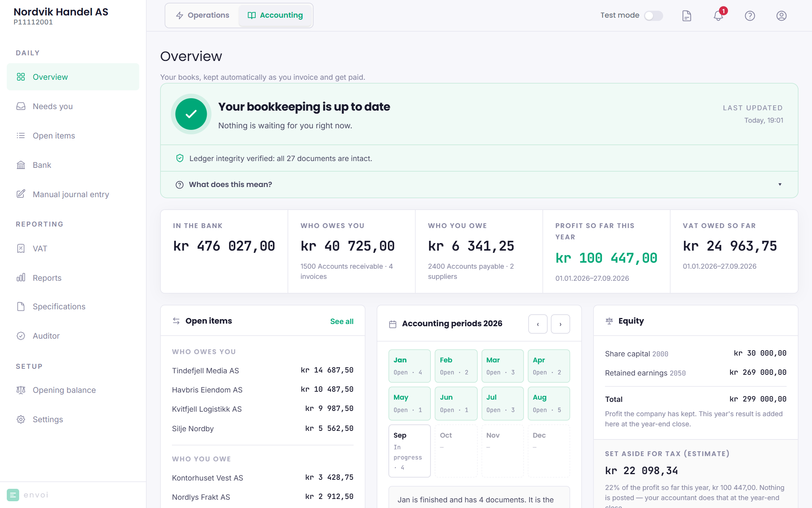812x508 pixels.
Task: Open Bank in the sidebar
Action: pyautogui.click(x=73, y=165)
